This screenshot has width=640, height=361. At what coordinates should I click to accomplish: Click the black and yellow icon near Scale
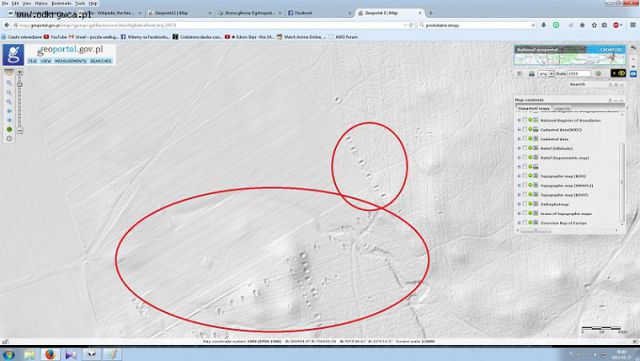pos(618,74)
